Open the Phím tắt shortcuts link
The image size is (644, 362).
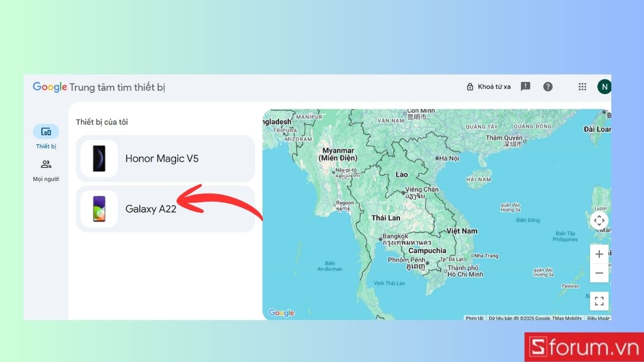tap(474, 318)
